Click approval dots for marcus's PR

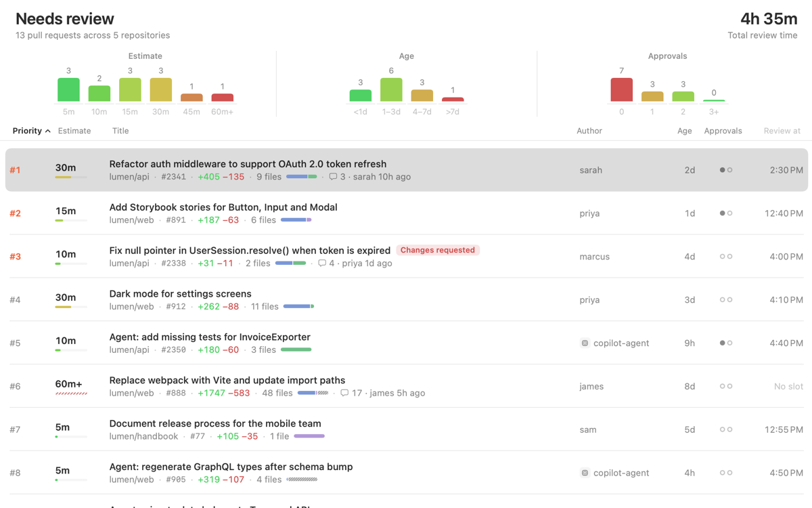[x=726, y=257]
